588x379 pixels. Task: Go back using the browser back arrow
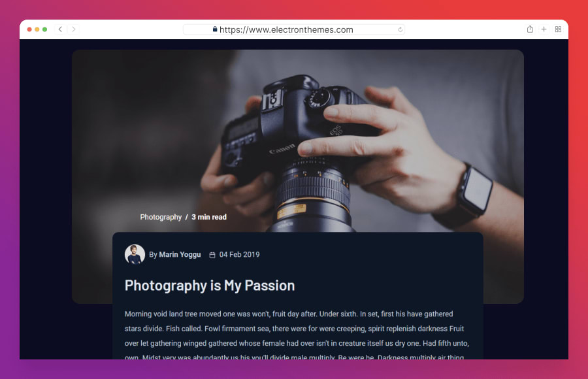click(x=60, y=29)
